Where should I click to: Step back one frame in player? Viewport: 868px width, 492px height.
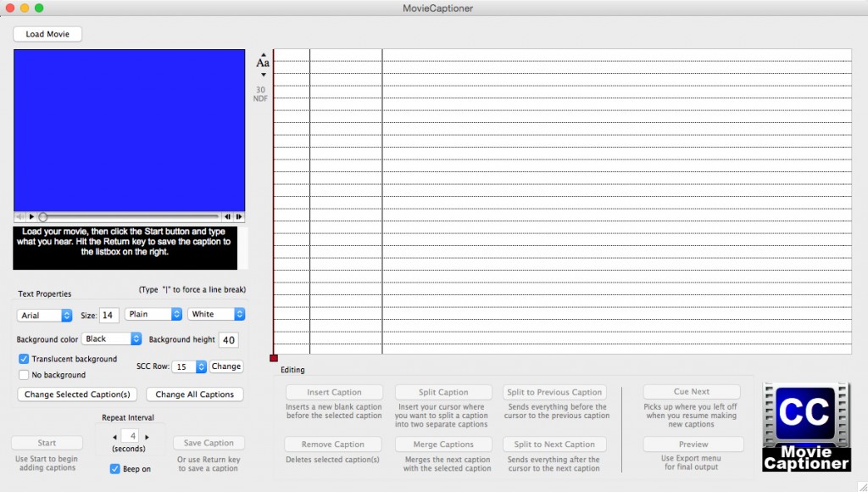point(227,216)
